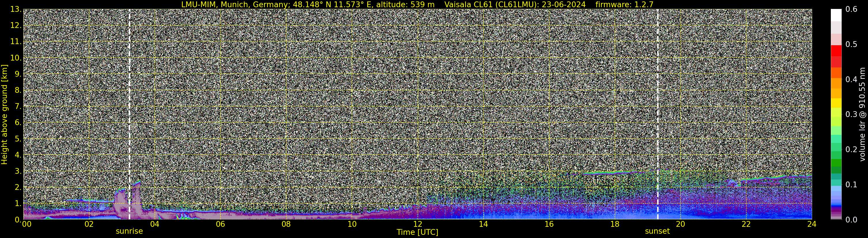Viewport: 868px width, 238px height.
Task: Click the colorbar tick label '0.4'
Action: tap(851, 79)
